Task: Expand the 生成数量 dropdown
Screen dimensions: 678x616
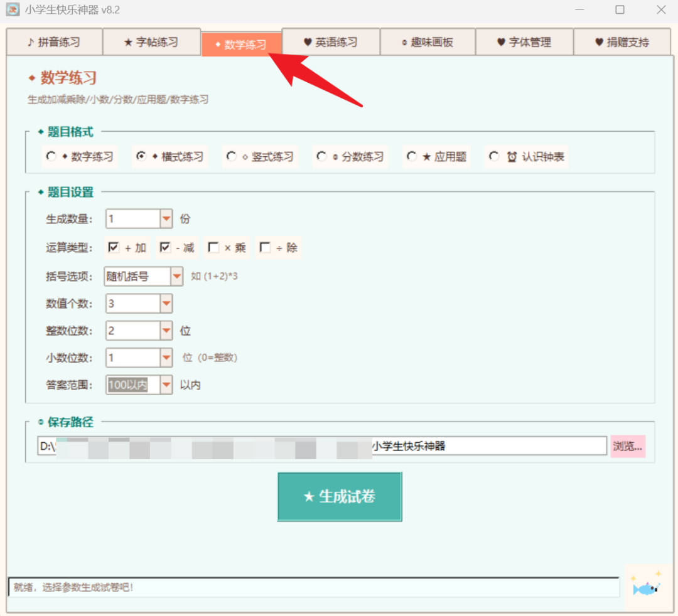Action: [x=166, y=218]
